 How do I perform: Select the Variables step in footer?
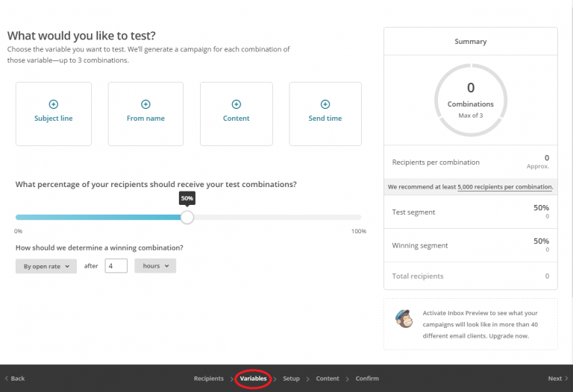pyautogui.click(x=253, y=379)
